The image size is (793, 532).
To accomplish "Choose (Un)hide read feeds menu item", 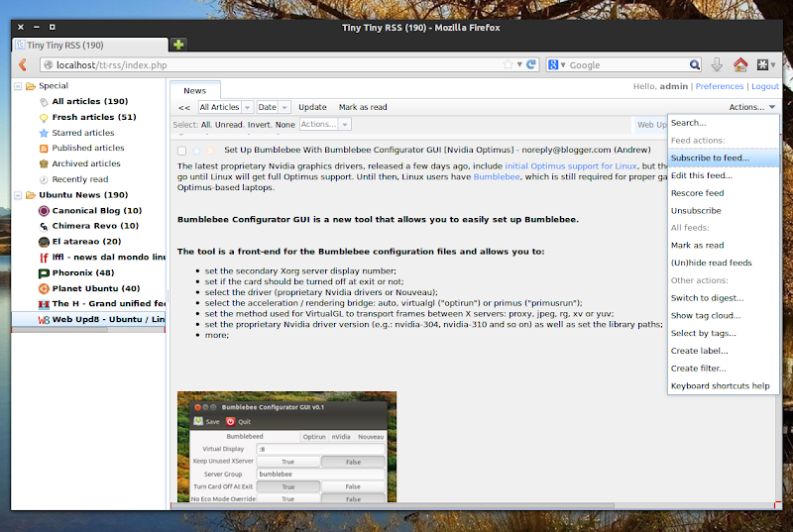I will pos(723,263).
